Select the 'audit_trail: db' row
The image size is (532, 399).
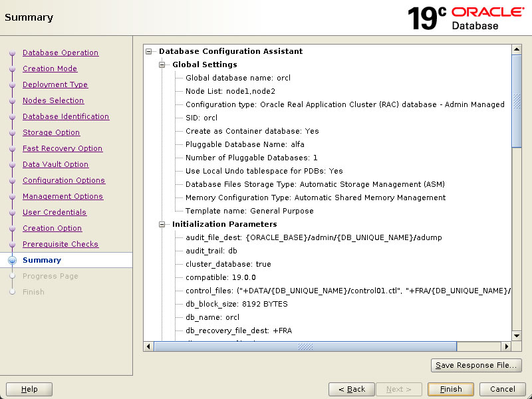coord(211,251)
